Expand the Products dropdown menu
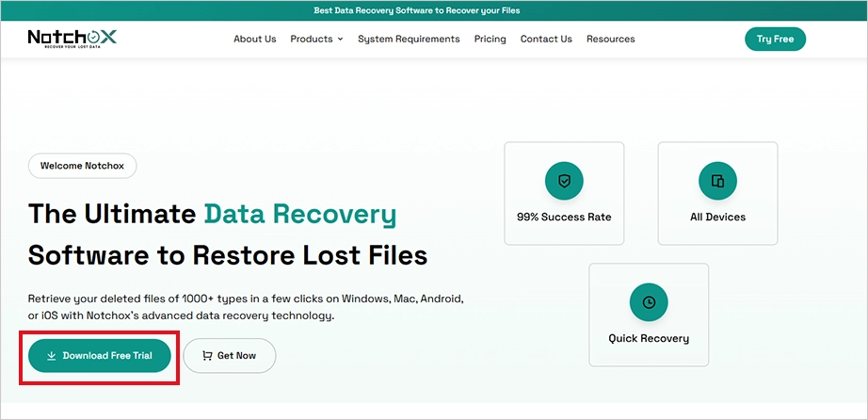This screenshot has width=868, height=420. point(316,39)
